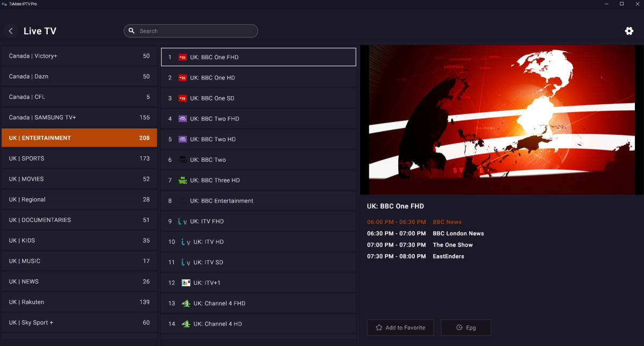Viewport: 644px width, 346px height.
Task: Open settings via the gear icon
Action: 629,31
